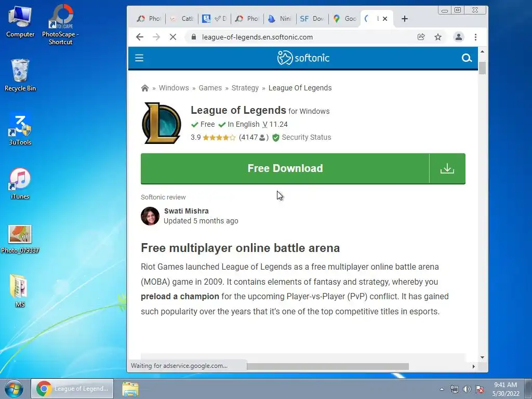The width and height of the screenshot is (532, 399).
Task: Click the (4147) ratings count
Action: pyautogui.click(x=254, y=137)
